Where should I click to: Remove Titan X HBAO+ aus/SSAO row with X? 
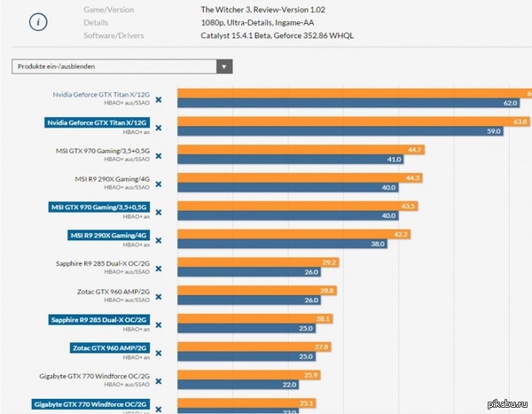[159, 100]
